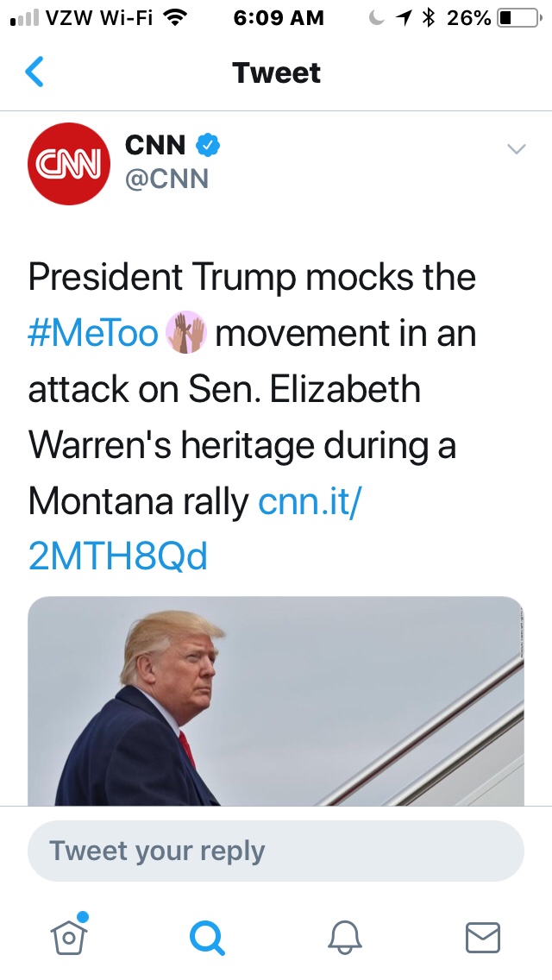552x980 pixels.
Task: Open the Messages envelope tab
Action: (482, 937)
